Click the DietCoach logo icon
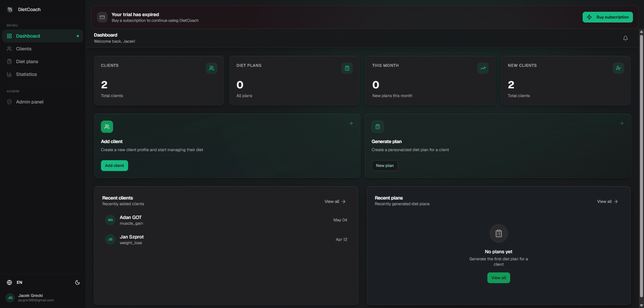The height and width of the screenshot is (308, 644). pyautogui.click(x=10, y=9)
